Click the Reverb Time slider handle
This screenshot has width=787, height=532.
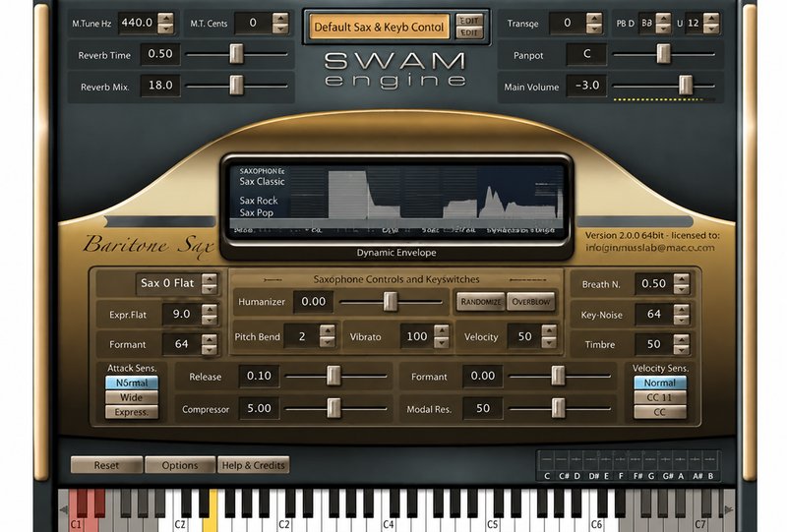[x=236, y=54]
